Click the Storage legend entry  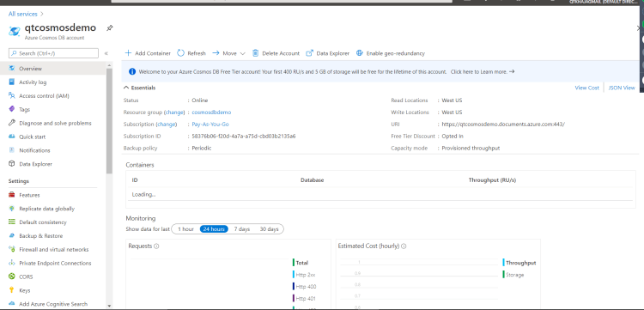point(513,275)
